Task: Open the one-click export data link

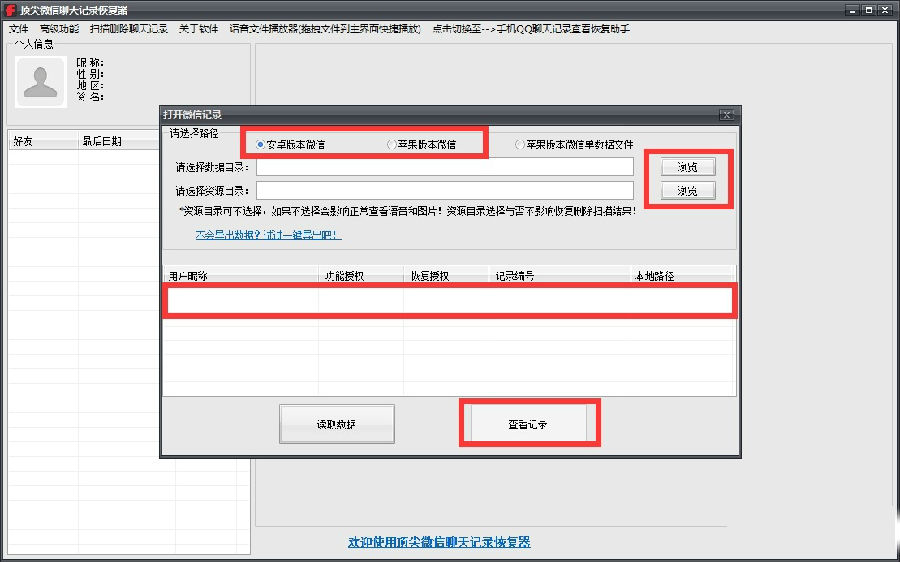Action: pos(269,235)
